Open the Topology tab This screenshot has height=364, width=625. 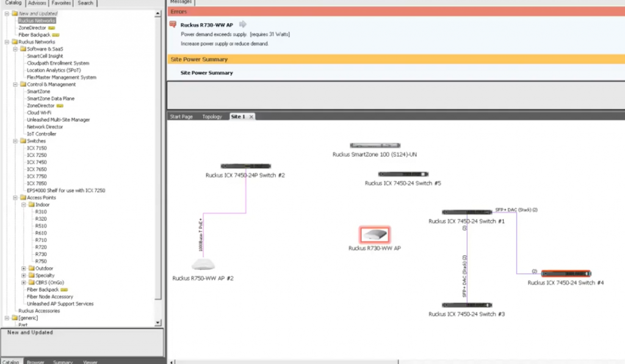[212, 116]
